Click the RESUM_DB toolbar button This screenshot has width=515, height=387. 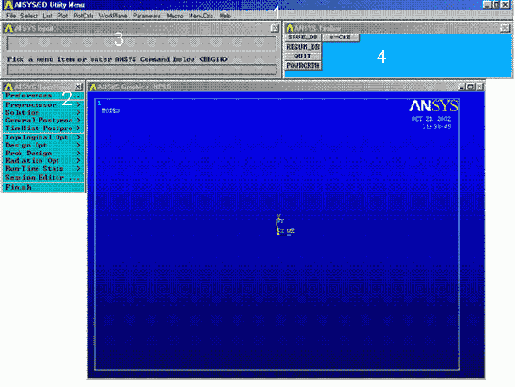(303, 47)
